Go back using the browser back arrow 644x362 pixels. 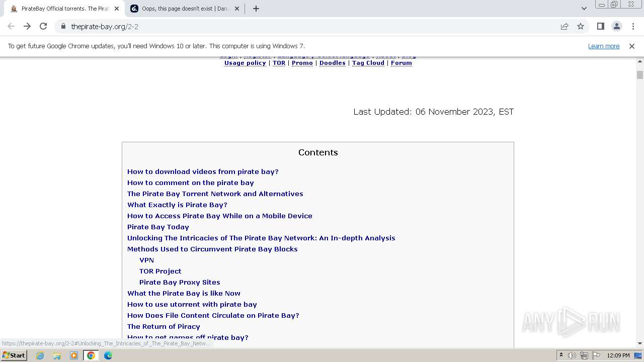(x=11, y=26)
